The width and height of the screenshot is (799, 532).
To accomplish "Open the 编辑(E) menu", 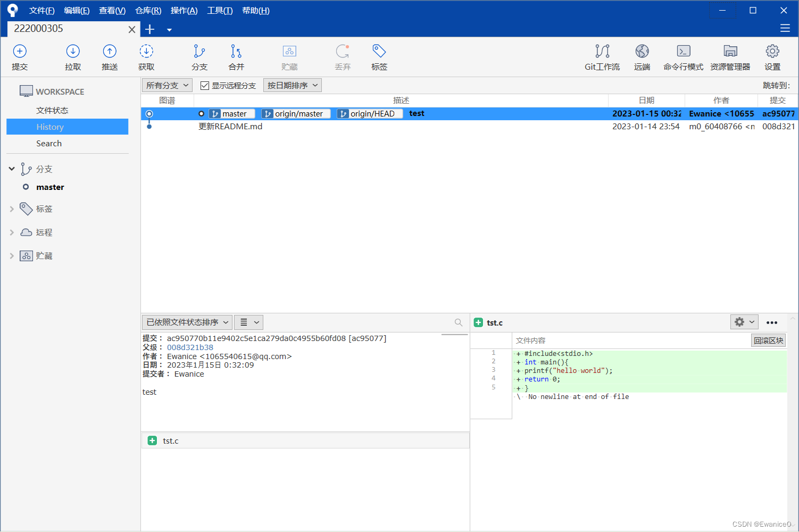I will [x=77, y=11].
